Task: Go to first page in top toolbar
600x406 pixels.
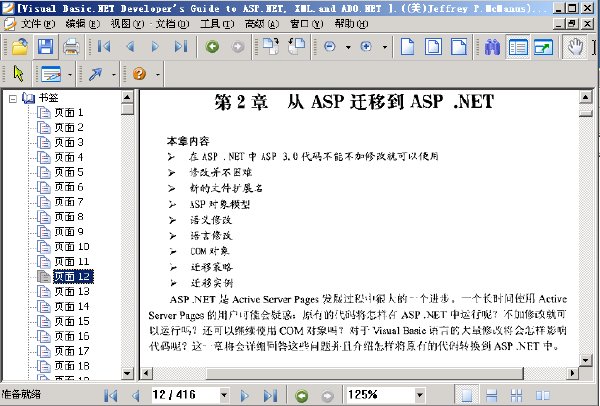Action: 104,47
